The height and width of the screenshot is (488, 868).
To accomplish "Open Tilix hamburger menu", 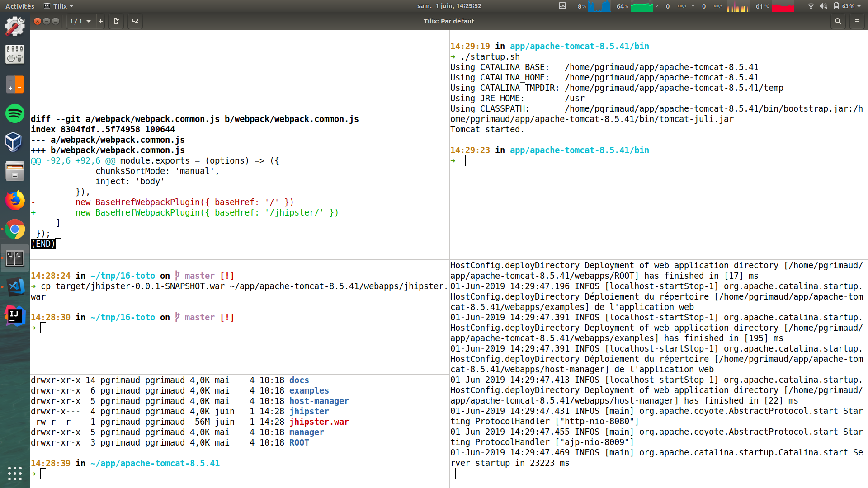I will click(x=857, y=21).
